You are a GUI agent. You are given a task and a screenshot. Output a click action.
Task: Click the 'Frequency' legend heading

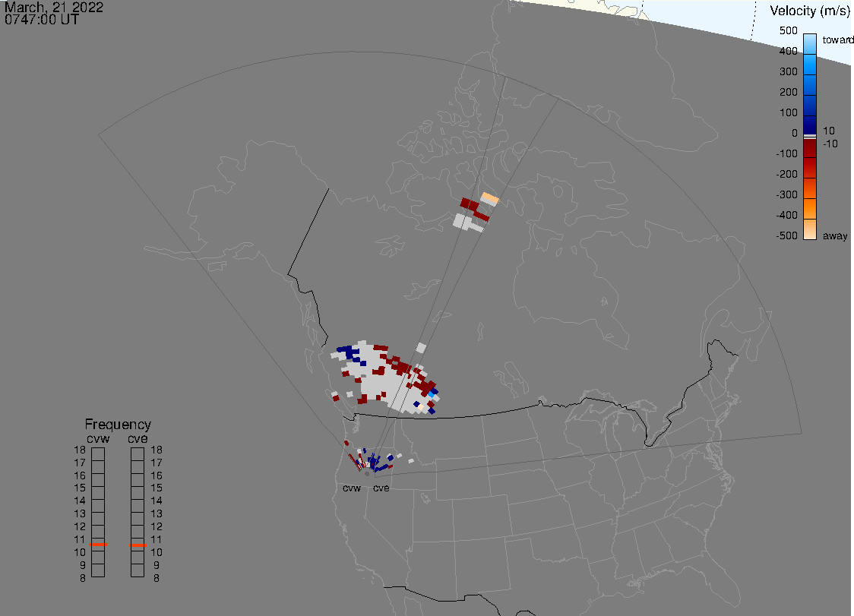click(x=118, y=425)
